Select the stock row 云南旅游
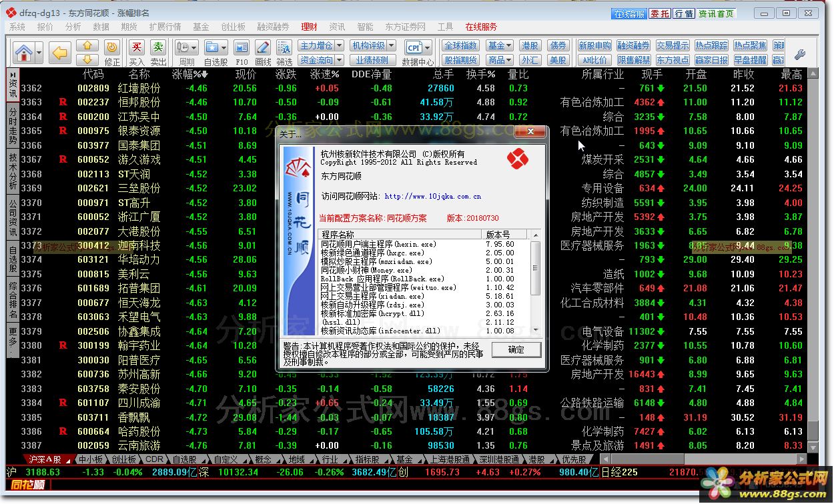The width and height of the screenshot is (834, 504). [414, 445]
